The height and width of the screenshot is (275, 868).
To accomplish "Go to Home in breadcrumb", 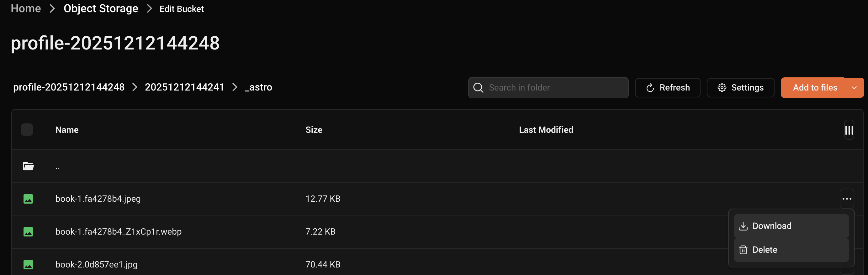I will (26, 8).
